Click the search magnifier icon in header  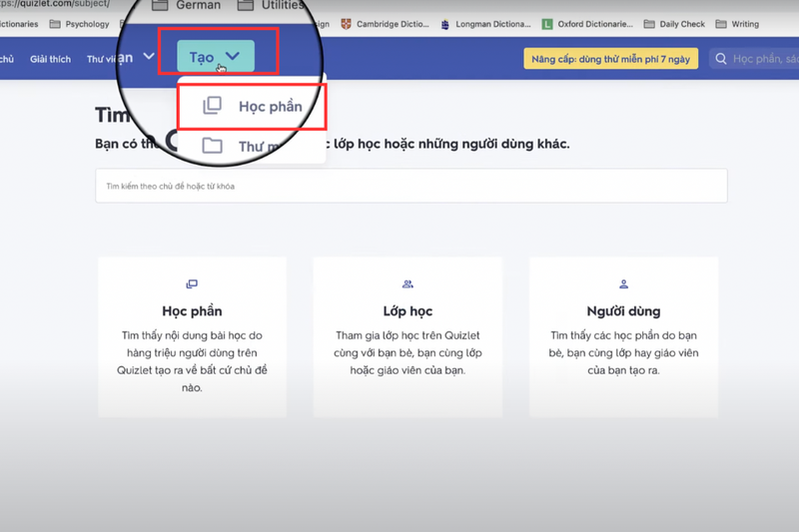coord(720,59)
